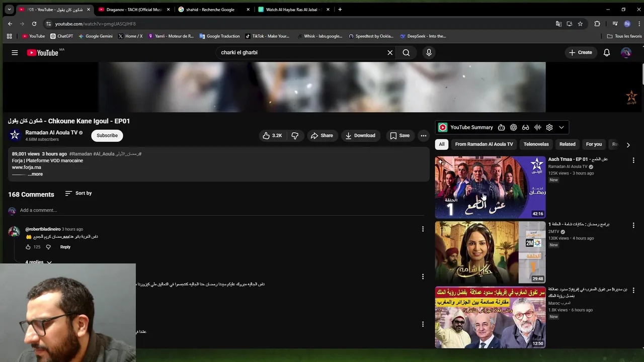This screenshot has width=644, height=362.
Task: Expand 4 replies under robertbladineiro comment
Action: tap(39, 262)
